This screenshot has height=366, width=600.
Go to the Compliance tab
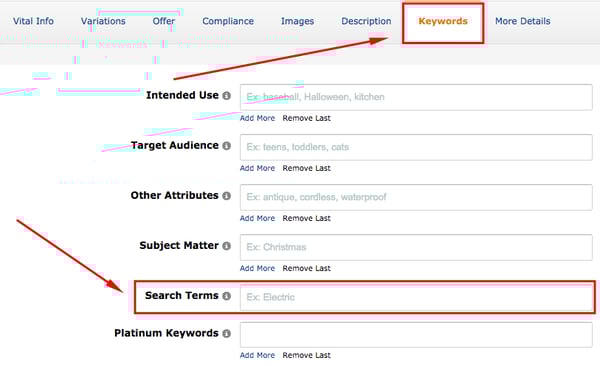(228, 21)
